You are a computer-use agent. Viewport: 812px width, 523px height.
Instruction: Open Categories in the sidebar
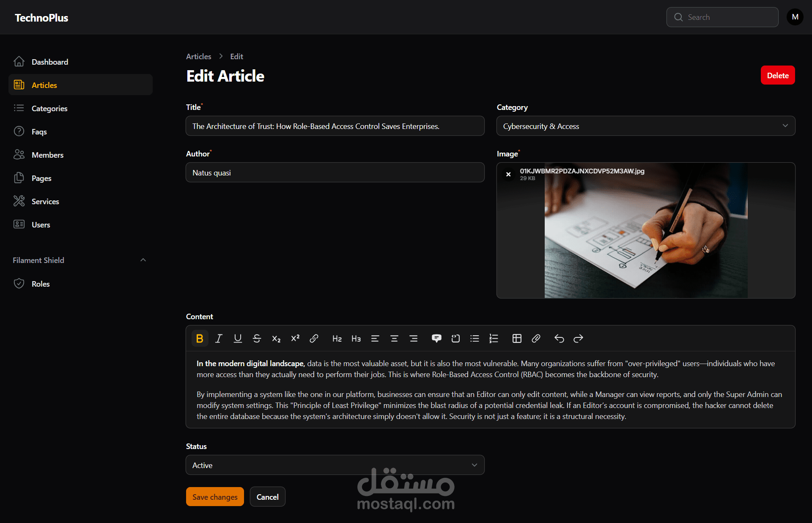coord(49,108)
